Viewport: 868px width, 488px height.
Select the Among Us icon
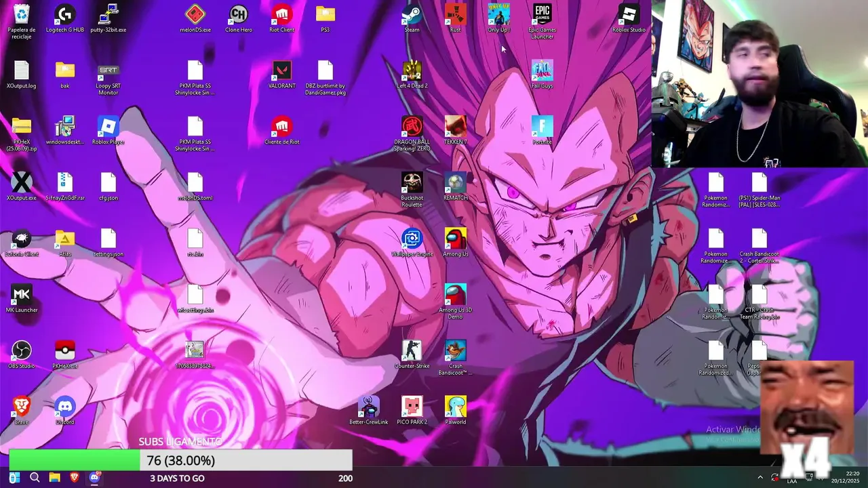pos(456,243)
